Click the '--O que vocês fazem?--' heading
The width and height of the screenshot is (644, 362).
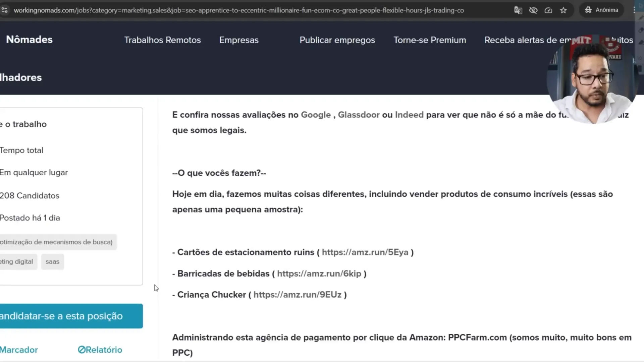pyautogui.click(x=219, y=173)
